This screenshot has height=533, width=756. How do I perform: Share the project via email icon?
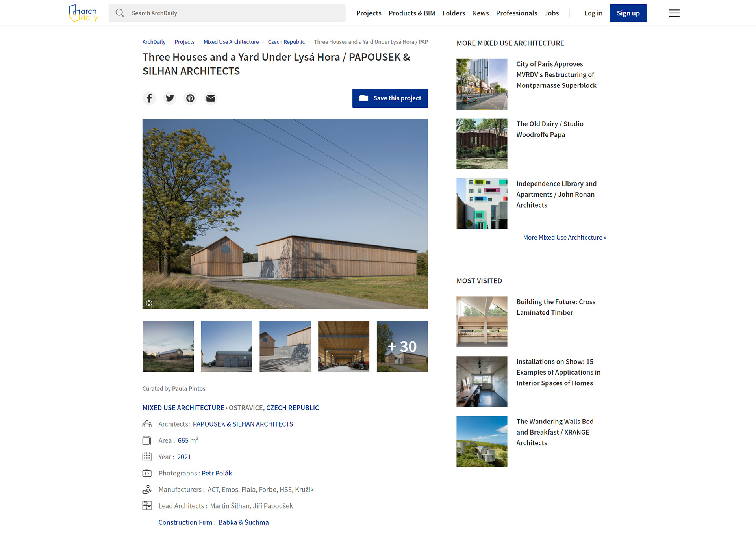tap(211, 98)
